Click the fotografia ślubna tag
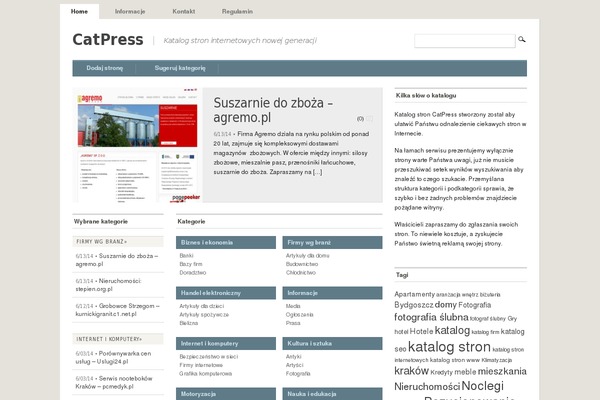Image resolution: width=600 pixels, height=400 pixels. pos(431,317)
